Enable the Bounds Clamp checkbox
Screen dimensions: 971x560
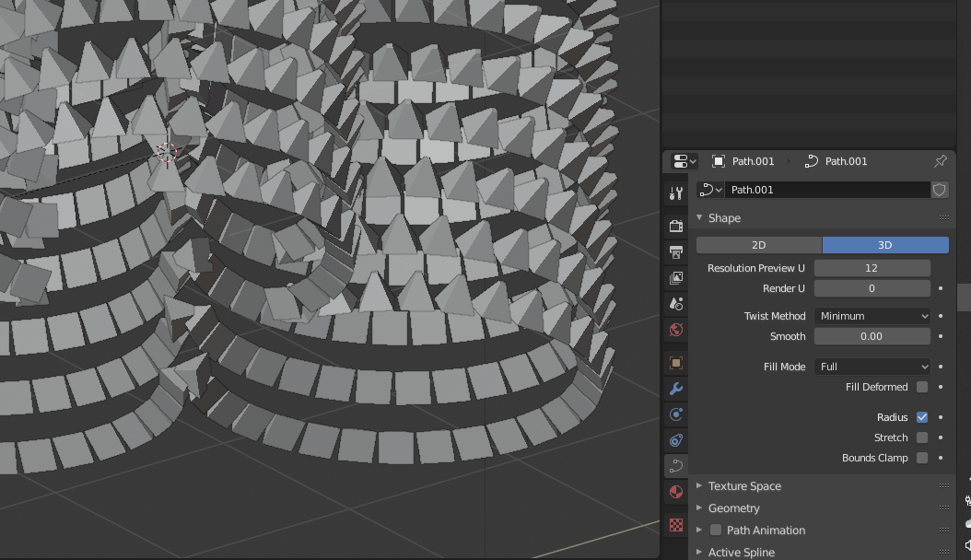[x=922, y=459]
